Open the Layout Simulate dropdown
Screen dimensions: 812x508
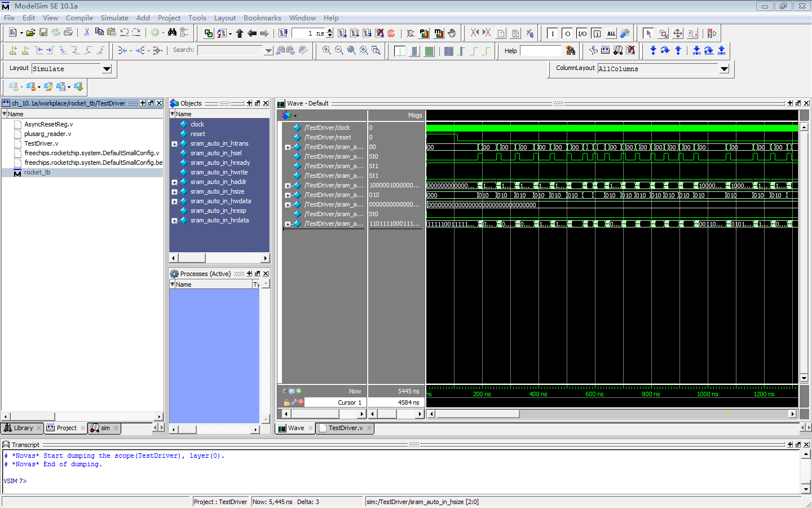[x=107, y=69]
